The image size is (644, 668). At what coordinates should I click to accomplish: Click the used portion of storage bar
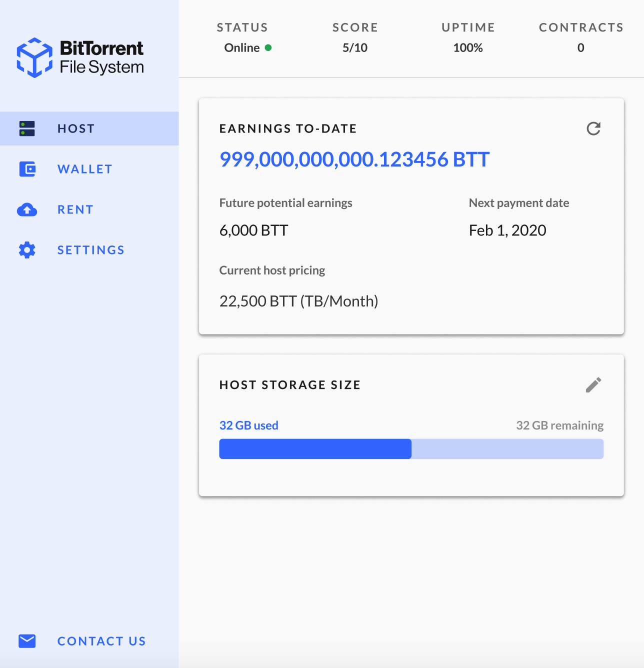(315, 449)
